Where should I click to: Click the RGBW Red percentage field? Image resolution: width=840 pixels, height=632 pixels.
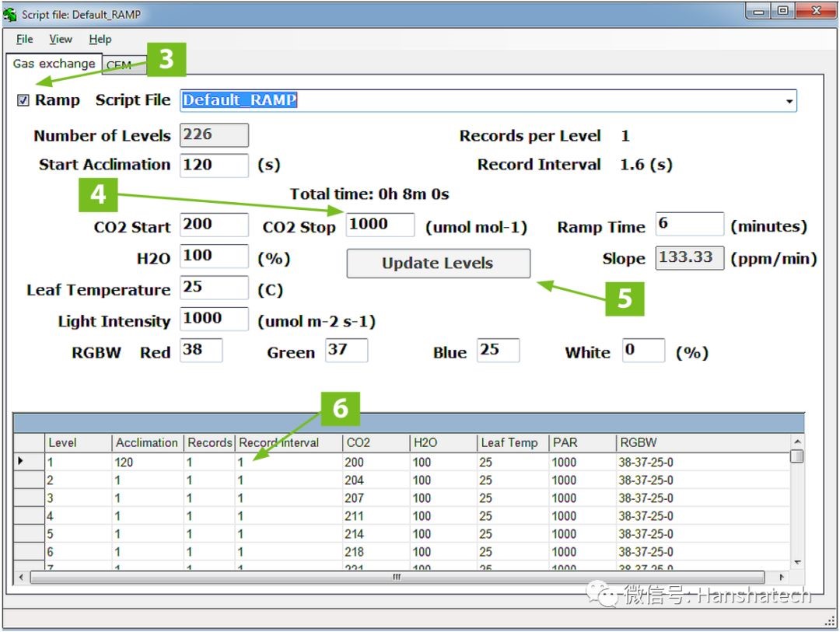pos(201,351)
